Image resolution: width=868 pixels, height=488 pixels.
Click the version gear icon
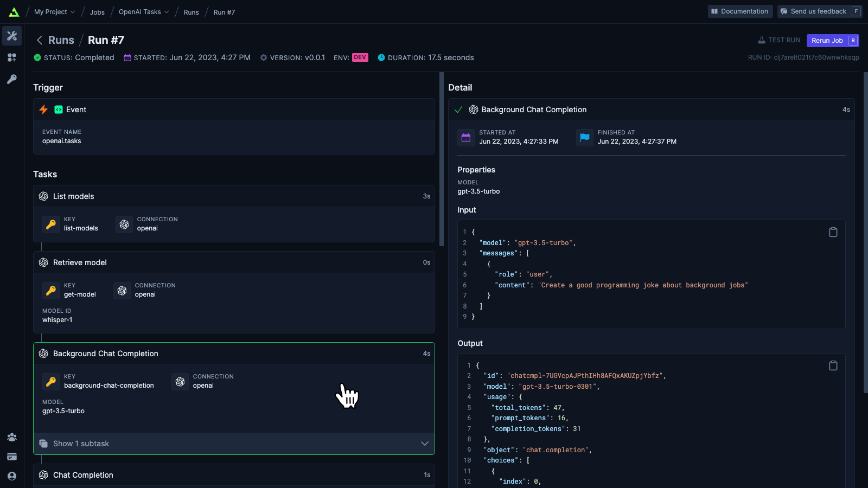pos(264,57)
